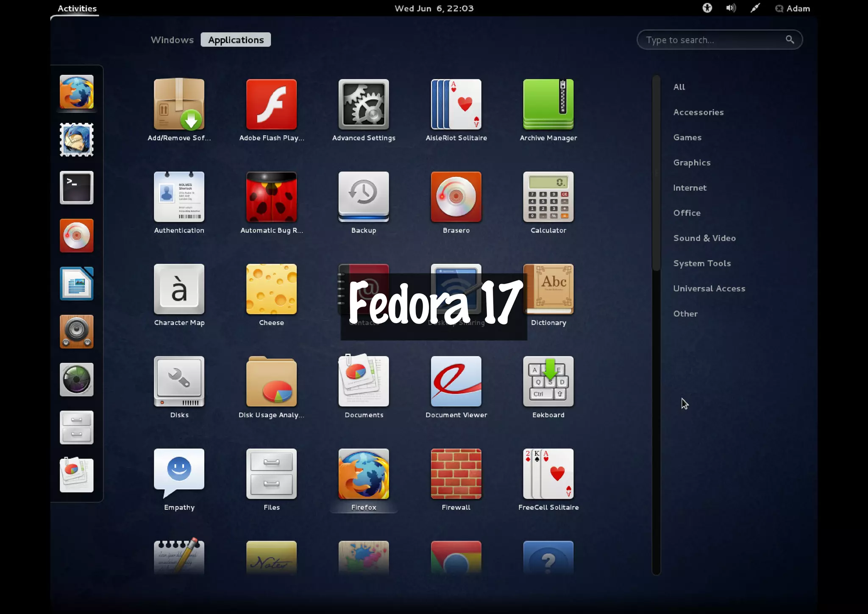The height and width of the screenshot is (614, 868).
Task: Open Brasero from the dash
Action: pyautogui.click(x=76, y=235)
